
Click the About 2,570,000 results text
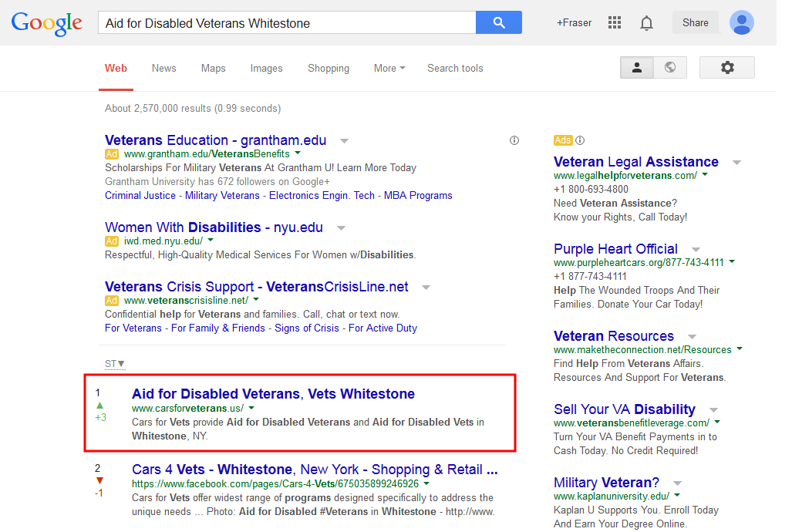193,109
